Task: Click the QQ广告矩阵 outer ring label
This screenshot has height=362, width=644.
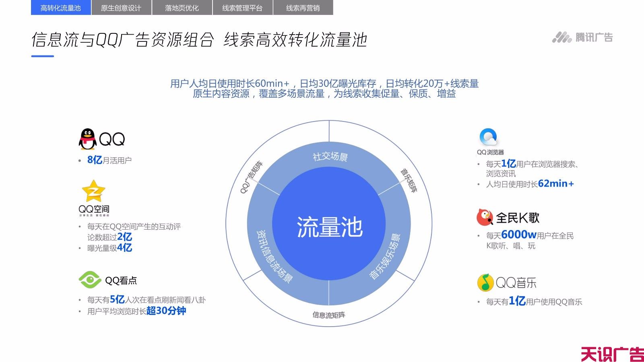Action: click(x=251, y=177)
